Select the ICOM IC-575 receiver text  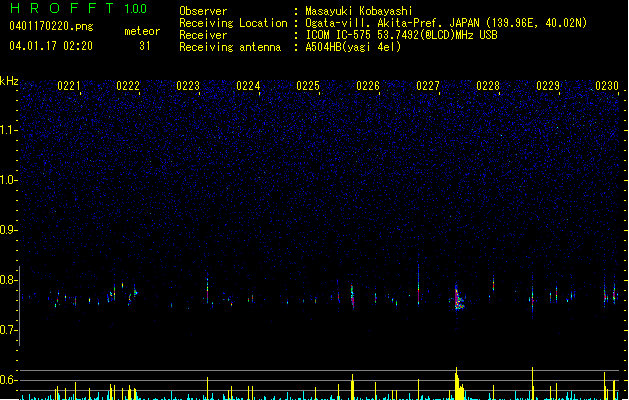(x=401, y=35)
